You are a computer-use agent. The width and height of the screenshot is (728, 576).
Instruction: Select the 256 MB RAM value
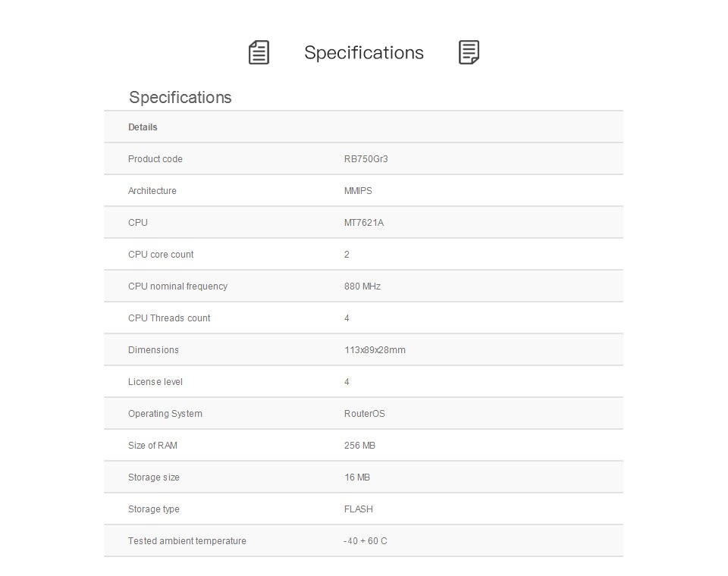[359, 446]
